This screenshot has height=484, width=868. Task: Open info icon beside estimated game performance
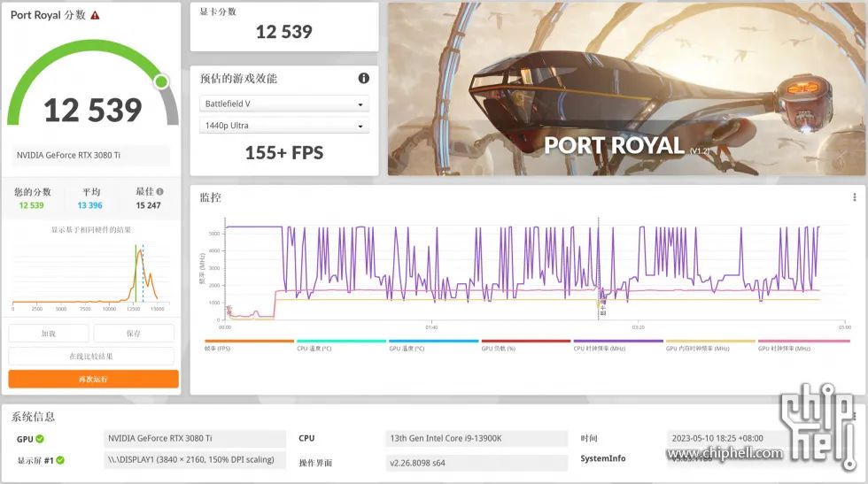(x=364, y=78)
